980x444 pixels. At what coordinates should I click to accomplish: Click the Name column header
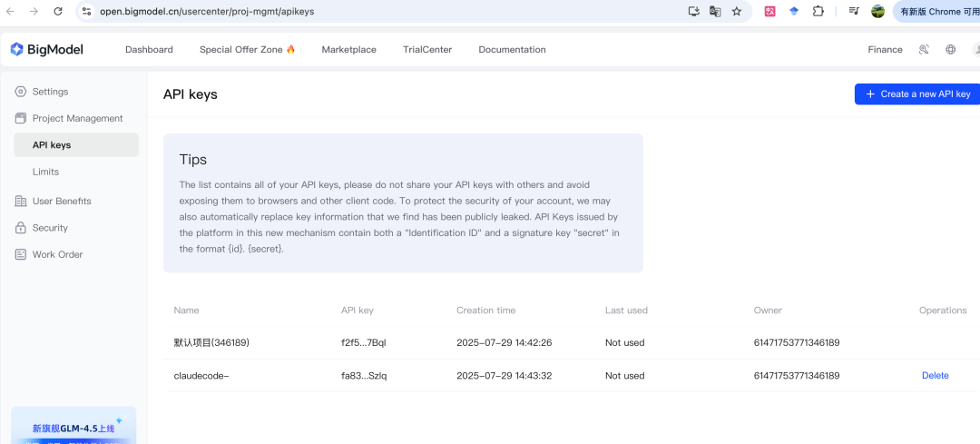click(186, 311)
